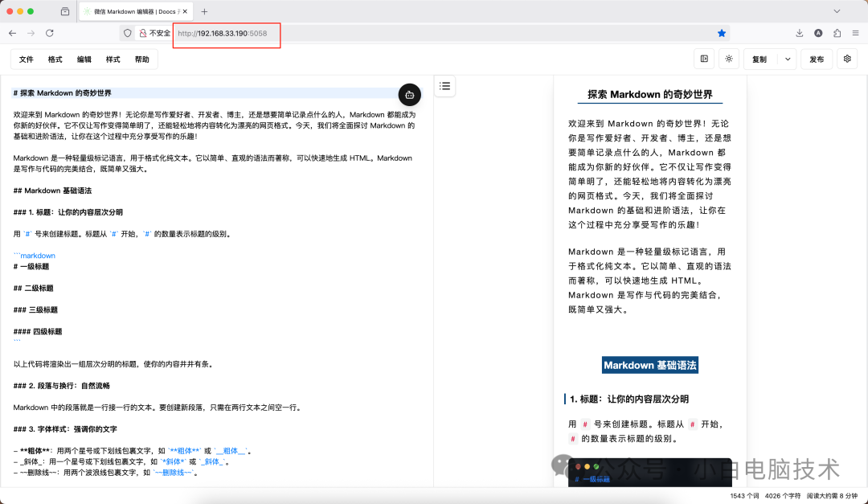Open the tab history icon beside window controls

65,11
